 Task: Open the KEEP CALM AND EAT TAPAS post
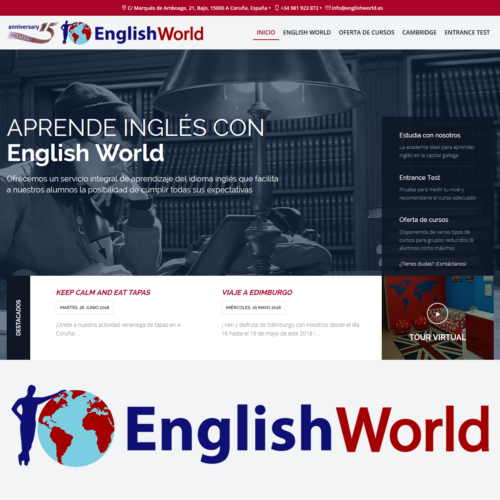tap(103, 293)
